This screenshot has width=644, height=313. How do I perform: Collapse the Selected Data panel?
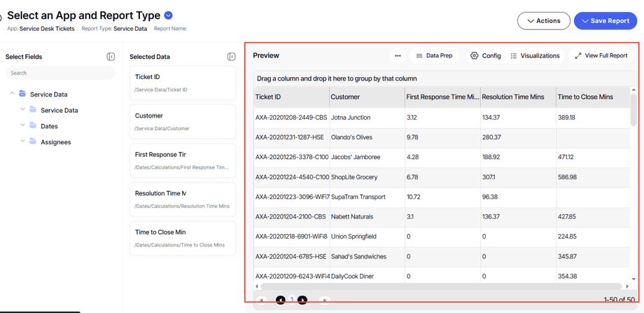click(x=231, y=57)
